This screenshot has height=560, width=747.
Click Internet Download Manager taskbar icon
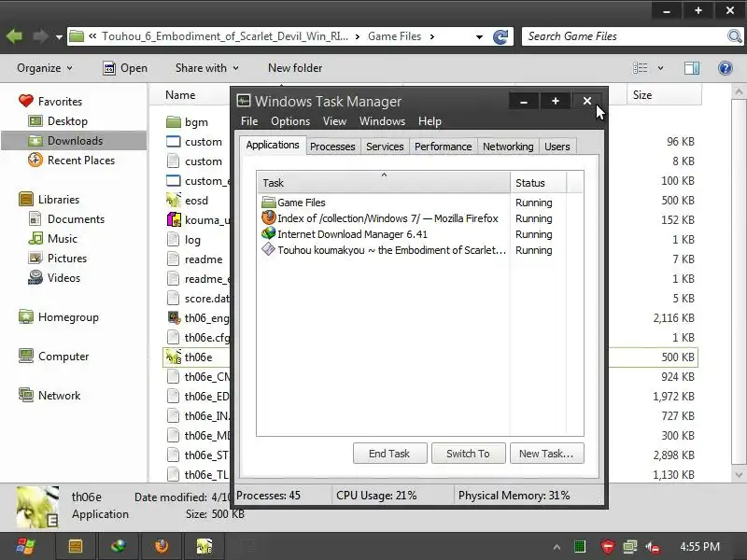pos(119,546)
